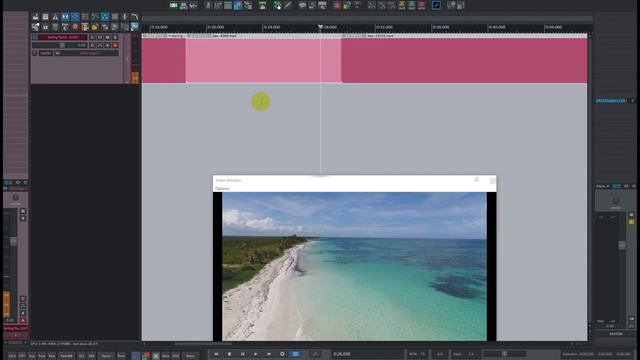Click the MASTER label at the strip bottom
Screen dimensions: 640x360
click(x=616, y=333)
